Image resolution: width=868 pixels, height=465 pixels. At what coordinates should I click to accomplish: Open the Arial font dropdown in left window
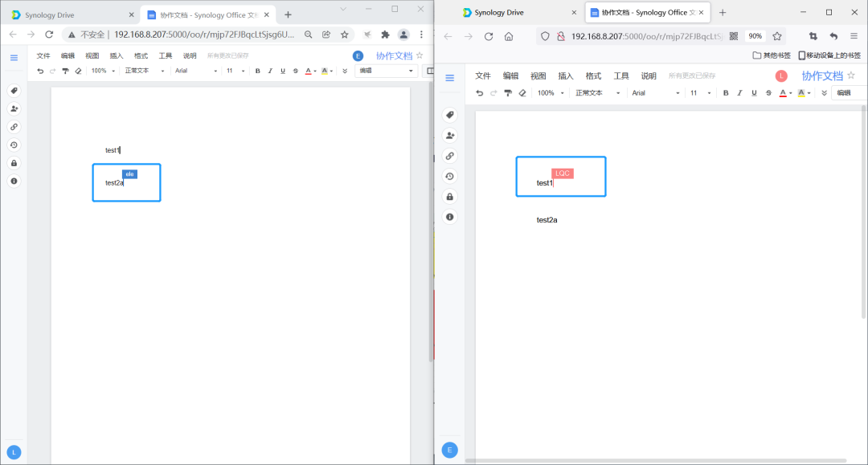point(196,71)
